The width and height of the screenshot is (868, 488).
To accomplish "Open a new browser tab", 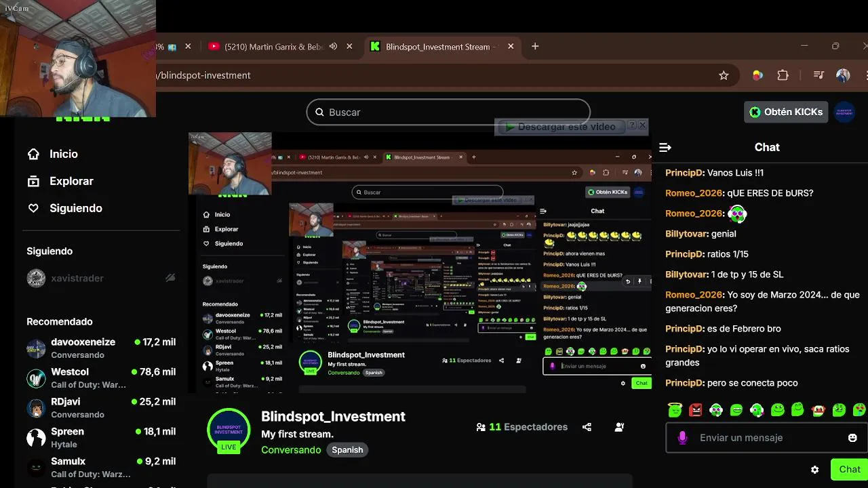I will [x=535, y=46].
